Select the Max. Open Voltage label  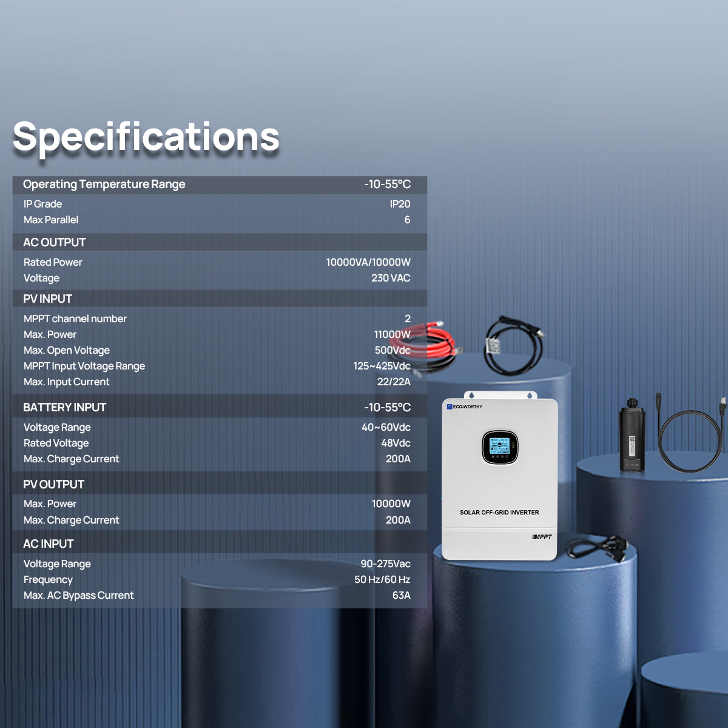click(x=67, y=350)
